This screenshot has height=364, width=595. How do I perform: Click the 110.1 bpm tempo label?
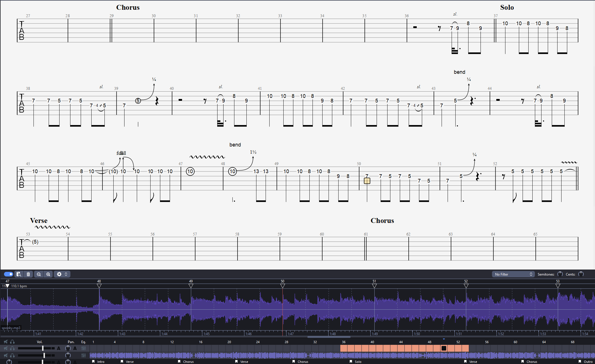tap(19, 286)
